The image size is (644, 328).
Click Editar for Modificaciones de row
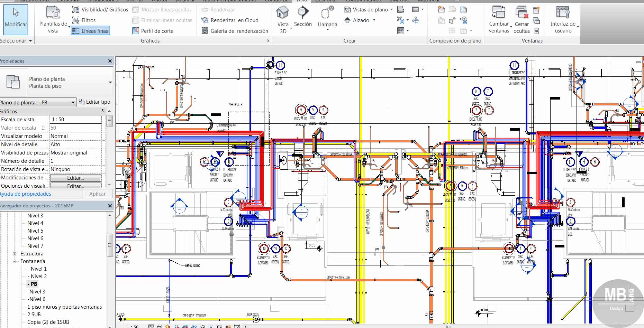75,178
